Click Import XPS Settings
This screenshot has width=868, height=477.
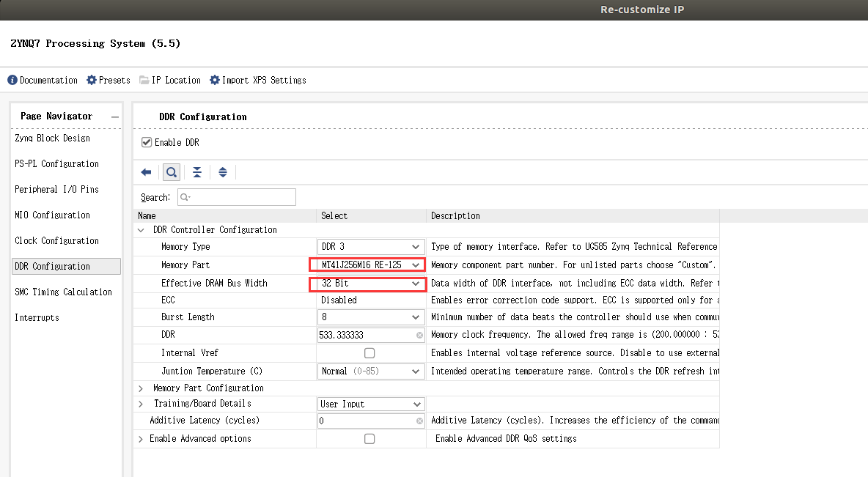pyautogui.click(x=258, y=80)
